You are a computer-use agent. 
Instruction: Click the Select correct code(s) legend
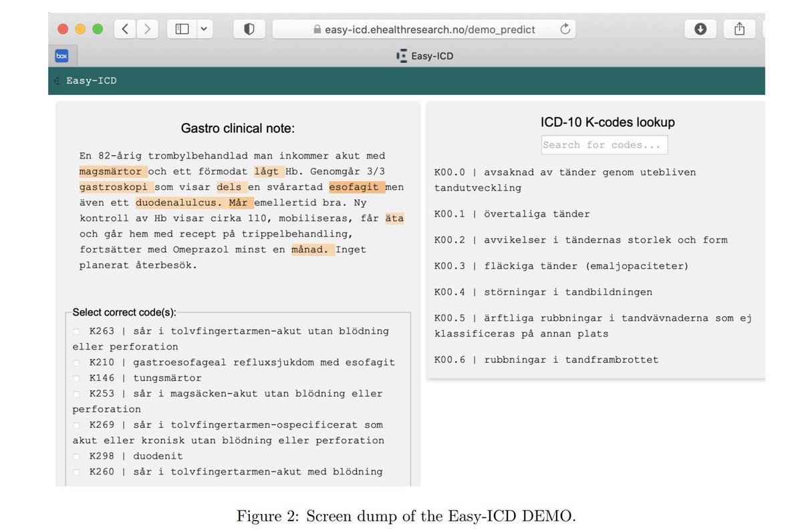124,312
